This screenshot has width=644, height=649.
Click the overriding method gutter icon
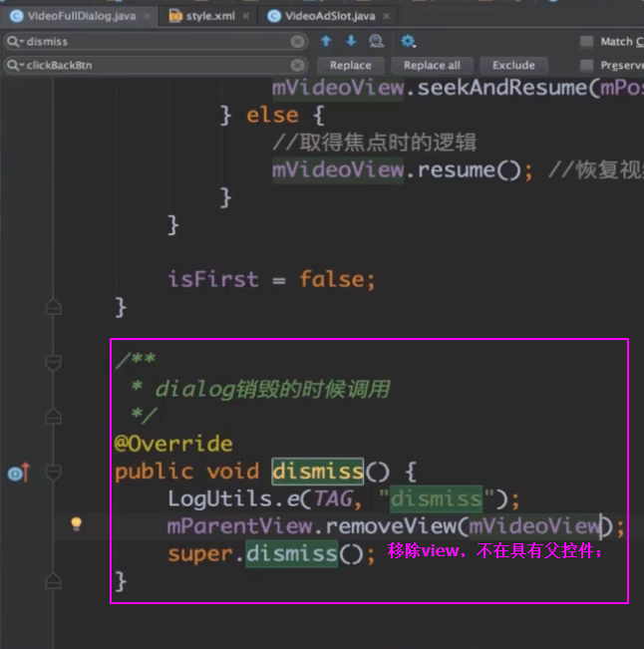[x=17, y=473]
